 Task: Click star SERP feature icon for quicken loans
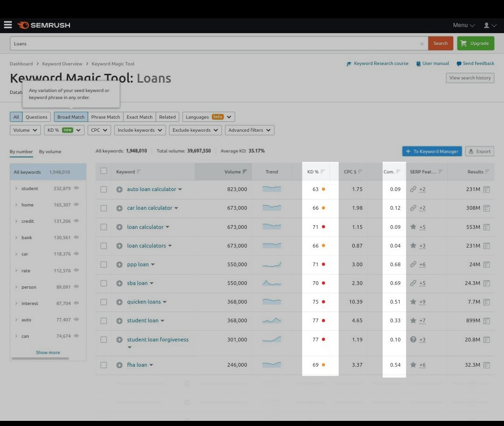(x=413, y=301)
